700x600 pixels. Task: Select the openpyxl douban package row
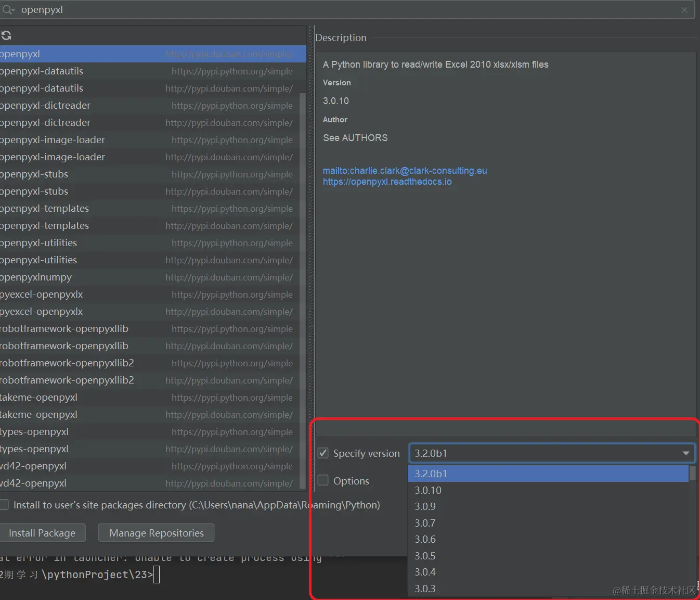click(153, 54)
